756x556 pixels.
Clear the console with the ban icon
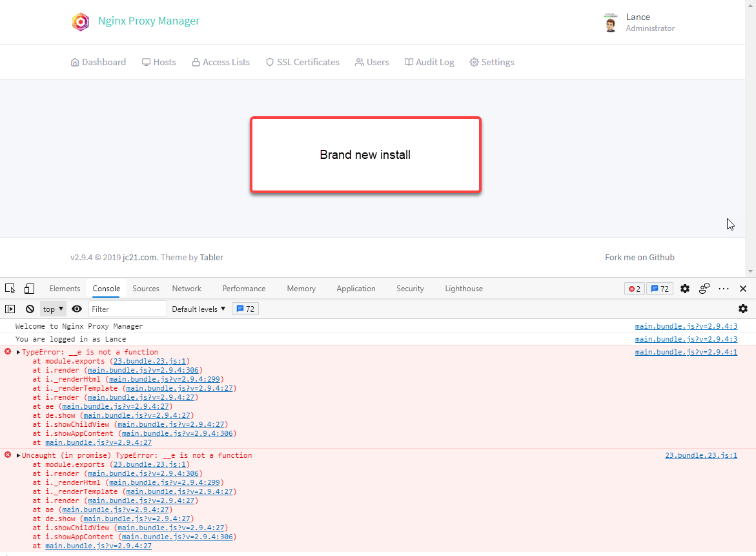(x=30, y=309)
